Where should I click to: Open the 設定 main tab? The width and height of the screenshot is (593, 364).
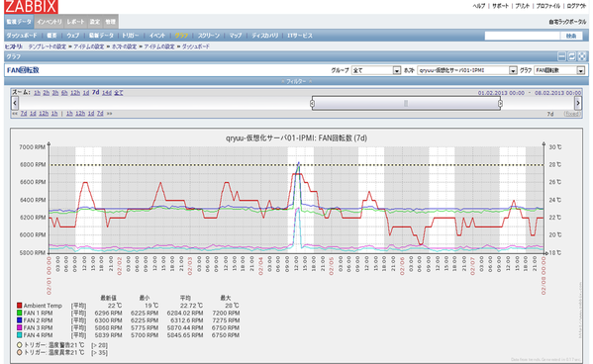tap(95, 22)
